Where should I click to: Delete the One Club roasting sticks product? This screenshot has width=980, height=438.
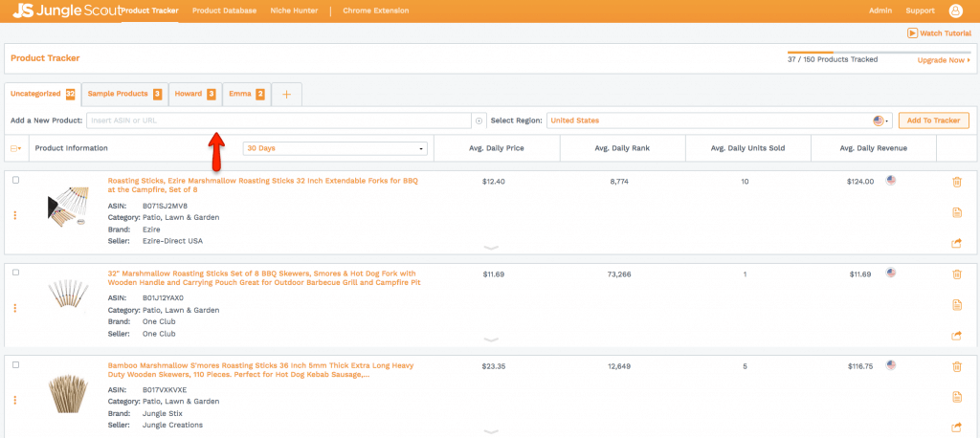coord(956,274)
